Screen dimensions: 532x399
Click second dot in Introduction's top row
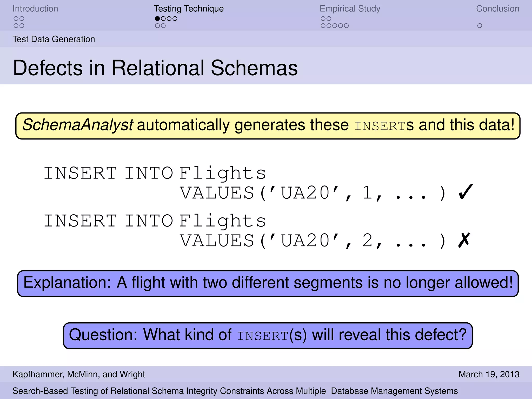[22, 19]
